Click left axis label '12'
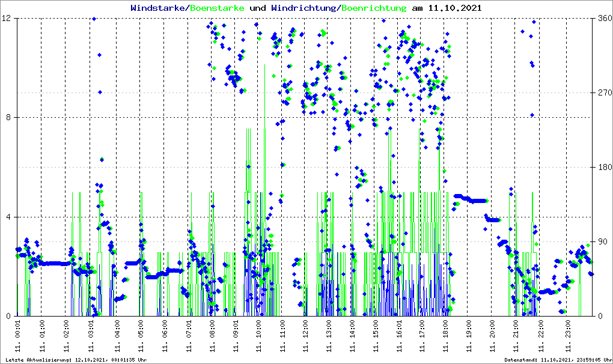This screenshot has height=364, width=613. click(x=5, y=19)
